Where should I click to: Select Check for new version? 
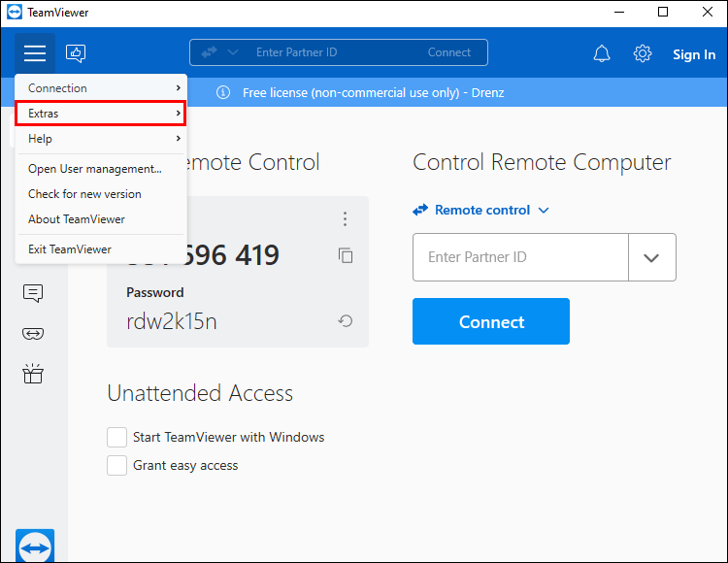click(84, 194)
